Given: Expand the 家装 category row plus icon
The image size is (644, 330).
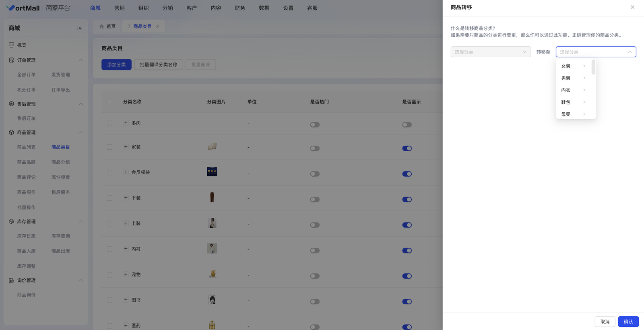Looking at the screenshot, I should [x=126, y=146].
